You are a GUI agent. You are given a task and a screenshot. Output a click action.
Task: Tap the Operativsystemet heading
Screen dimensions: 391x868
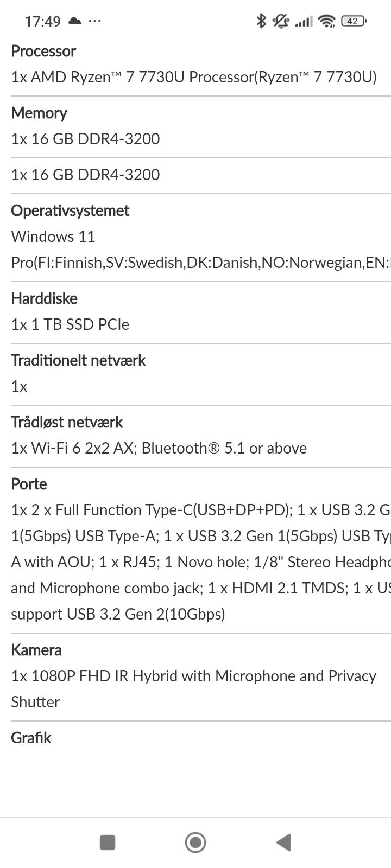[70, 210]
